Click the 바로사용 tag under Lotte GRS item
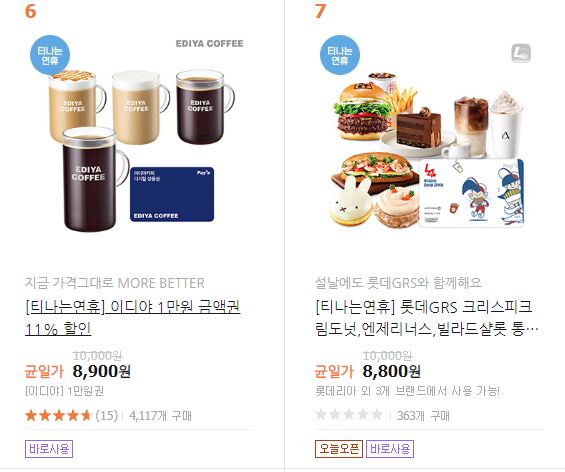The image size is (565, 472). 390,449
